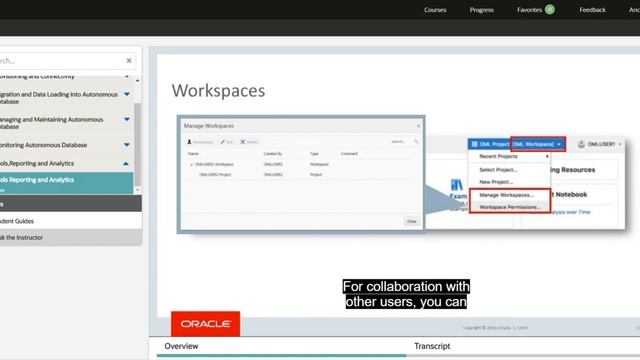Collapse the Tools, Reporting and Analytics section

coord(126,163)
